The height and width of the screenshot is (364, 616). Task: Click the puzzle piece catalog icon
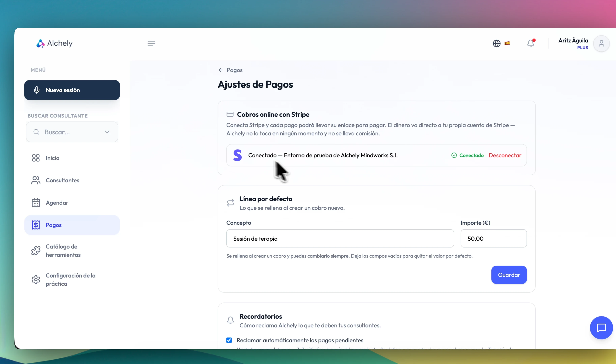point(36,251)
